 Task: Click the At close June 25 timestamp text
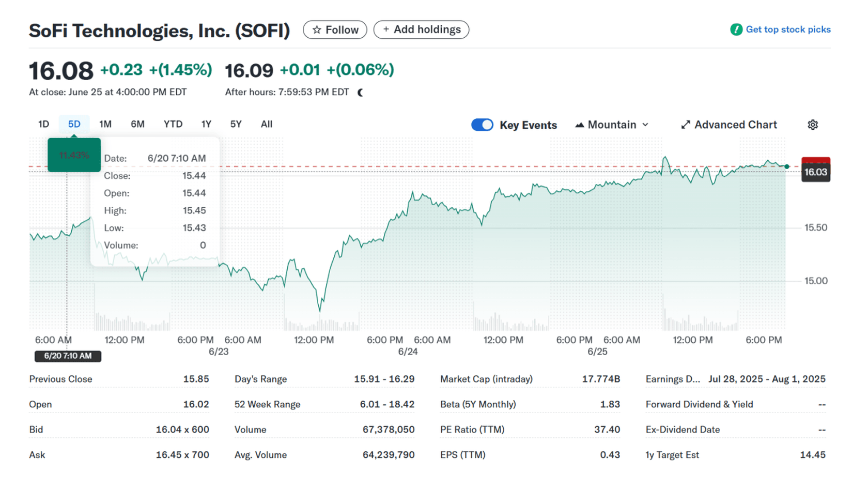tap(108, 92)
